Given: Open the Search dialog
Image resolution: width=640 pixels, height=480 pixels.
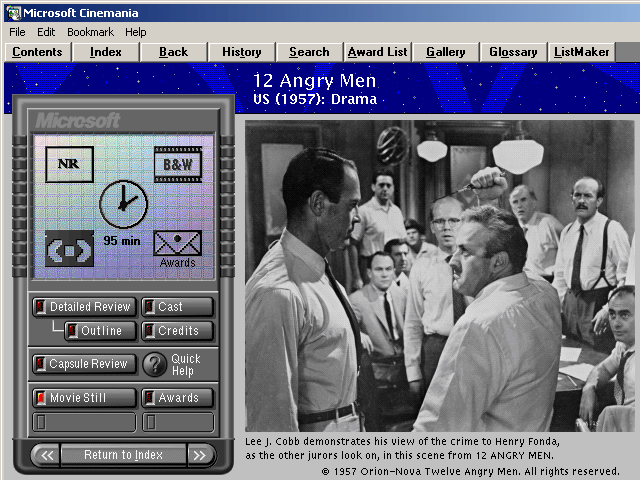Looking at the screenshot, I should tap(309, 52).
